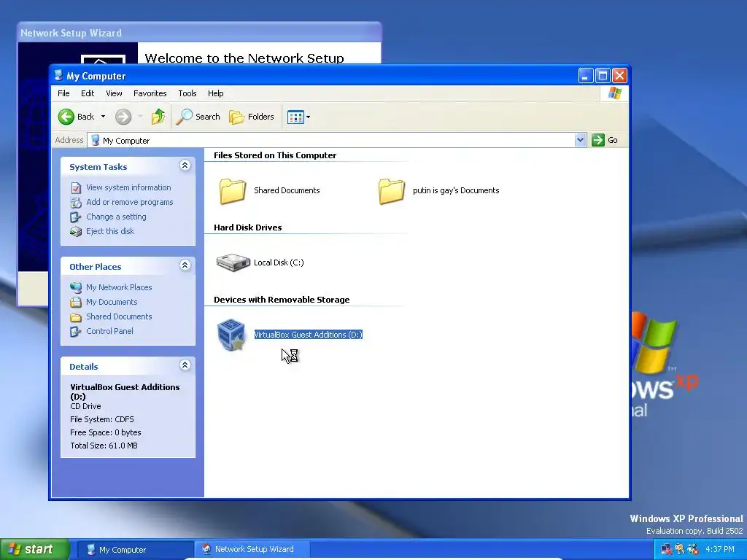Open the Edit menu
The height and width of the screenshot is (560, 747).
pos(88,93)
